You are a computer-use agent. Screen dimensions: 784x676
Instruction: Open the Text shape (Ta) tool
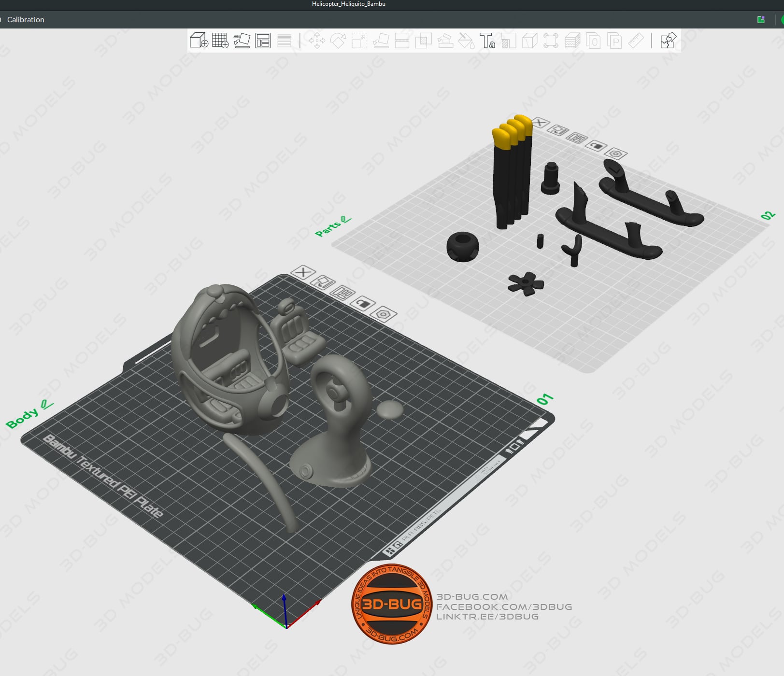tap(487, 41)
